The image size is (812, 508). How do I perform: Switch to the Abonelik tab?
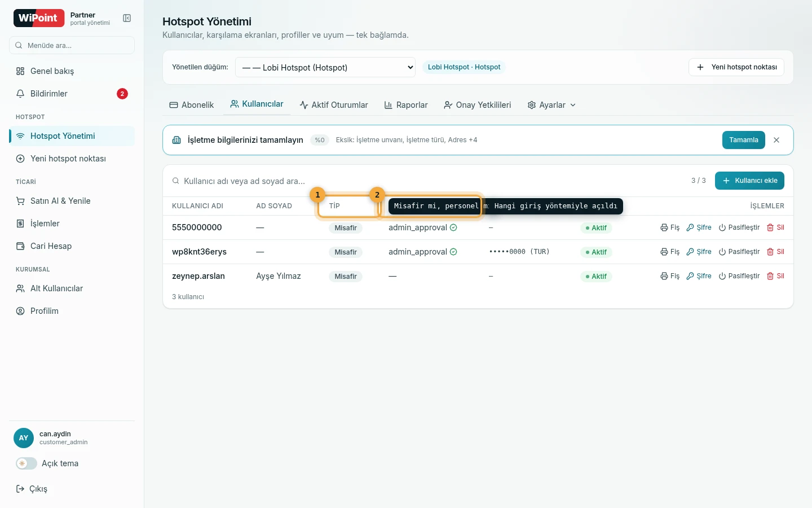[x=192, y=105]
